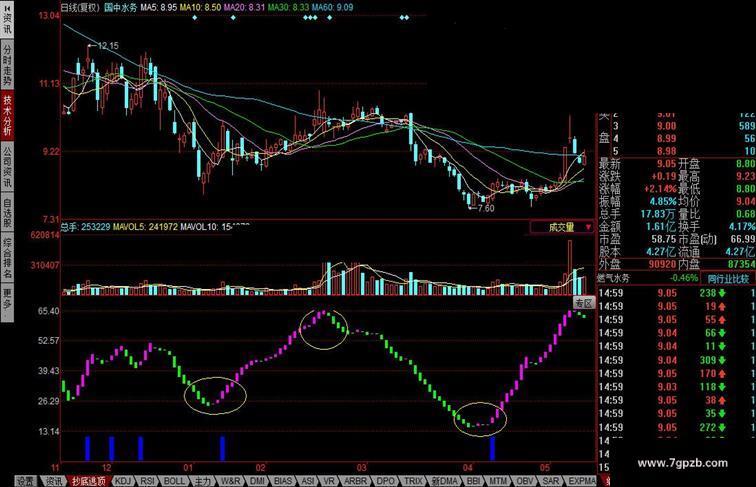
Task: Click the trade row with volume 238
Action: point(676,293)
